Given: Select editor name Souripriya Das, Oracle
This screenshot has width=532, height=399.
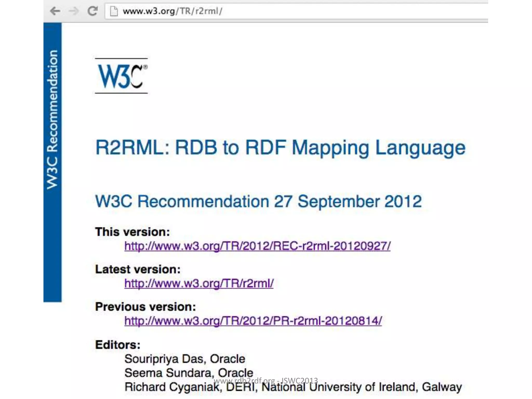Looking at the screenshot, I should click(185, 359).
